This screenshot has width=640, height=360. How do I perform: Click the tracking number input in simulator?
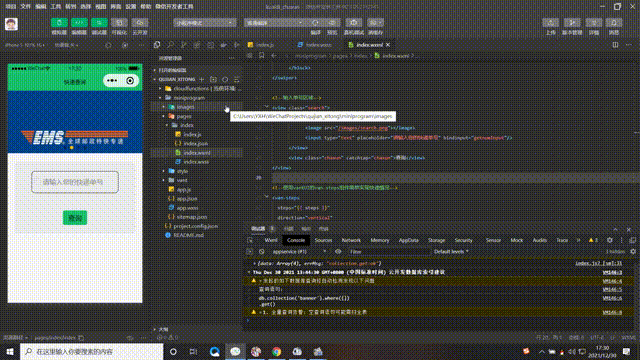coord(75,182)
